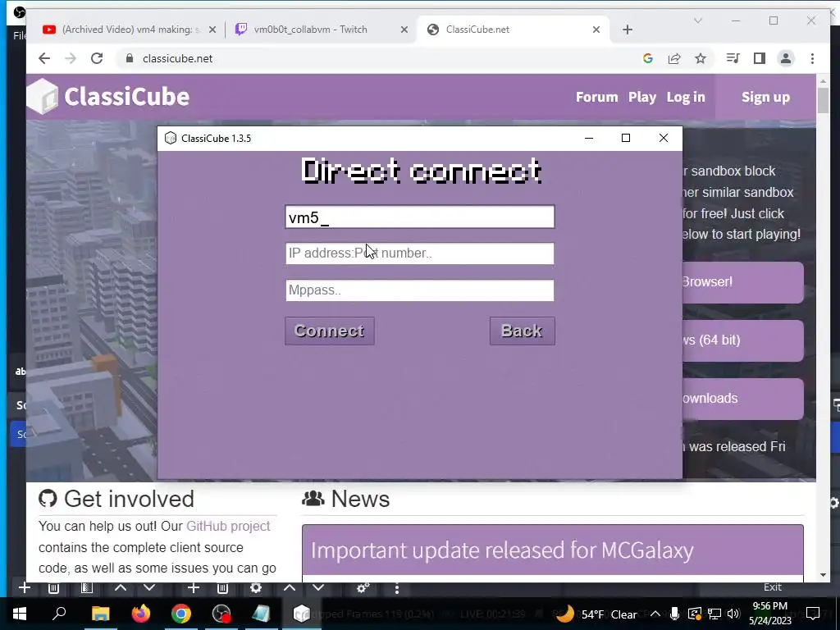Open the tab search chevron in Chrome

click(697, 21)
